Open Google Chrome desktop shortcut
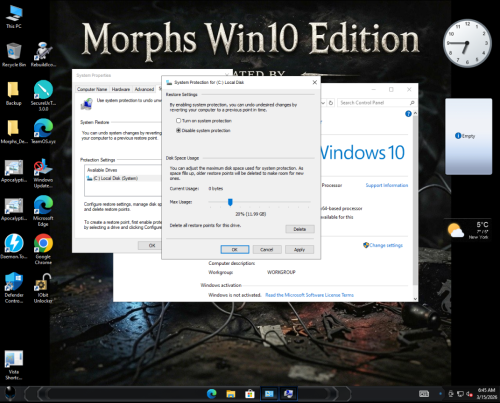Screen dimensions: 500x403 pyautogui.click(x=43, y=249)
